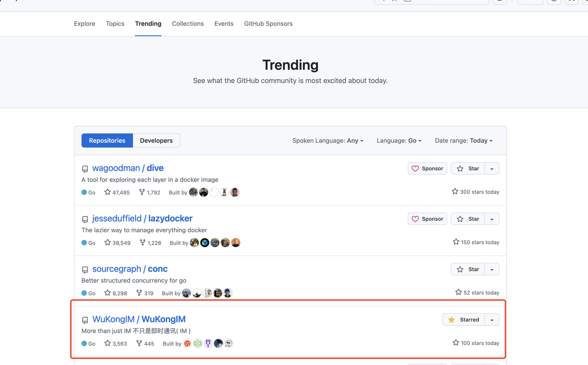Click first contributor avatar of conc

pyautogui.click(x=187, y=293)
